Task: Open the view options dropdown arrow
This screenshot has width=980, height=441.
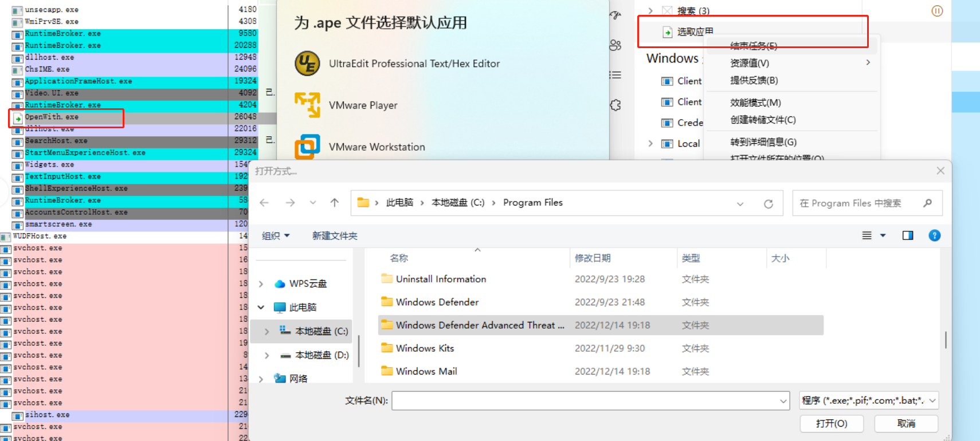Action: 883,235
